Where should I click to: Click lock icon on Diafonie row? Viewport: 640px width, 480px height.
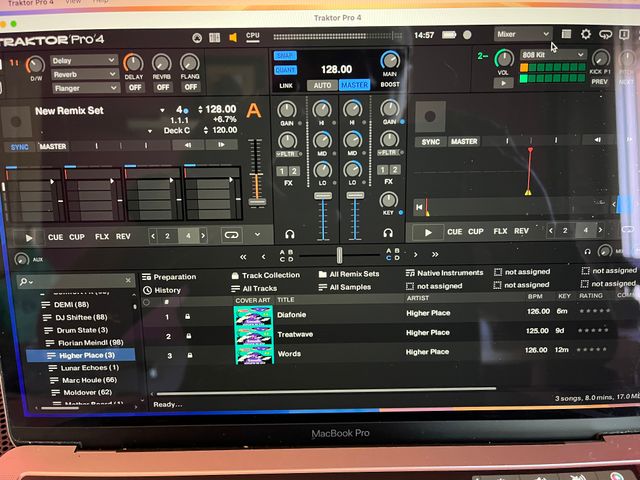pos(187,317)
